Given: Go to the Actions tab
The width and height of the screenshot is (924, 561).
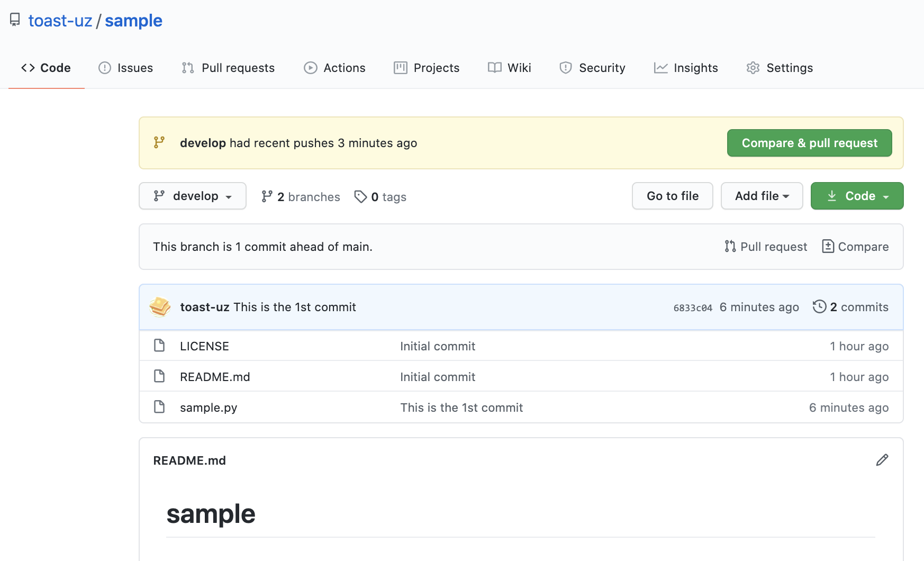Looking at the screenshot, I should [334, 68].
